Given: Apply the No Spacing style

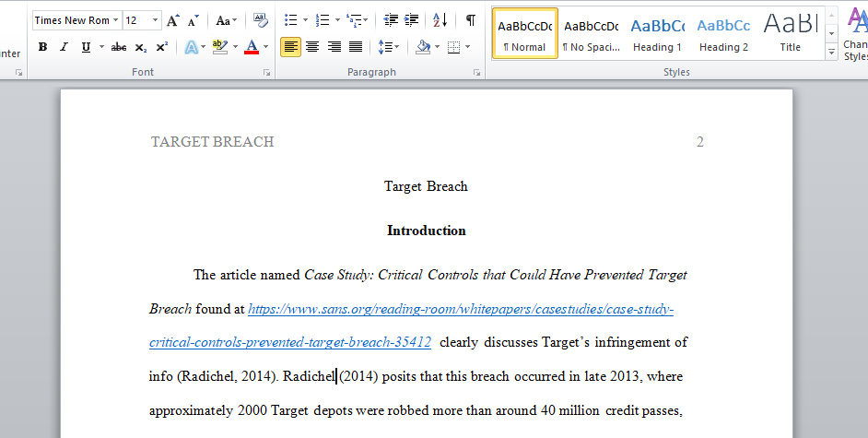Looking at the screenshot, I should point(592,33).
